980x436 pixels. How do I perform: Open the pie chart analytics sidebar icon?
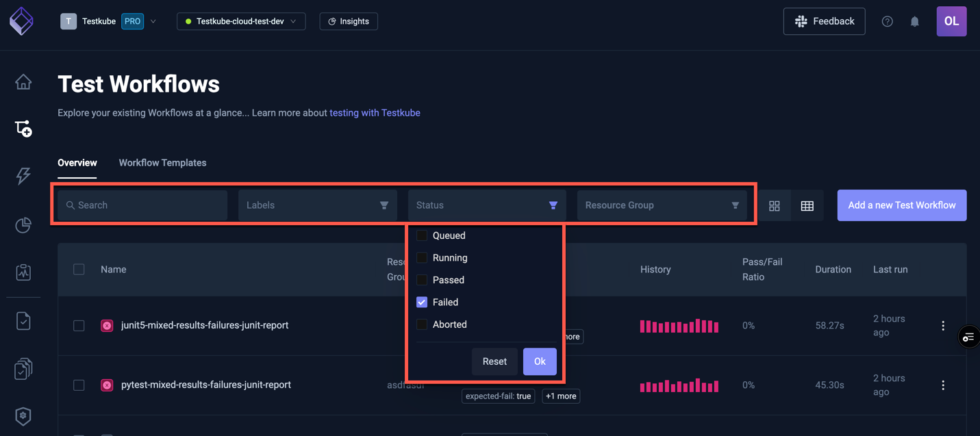[23, 225]
